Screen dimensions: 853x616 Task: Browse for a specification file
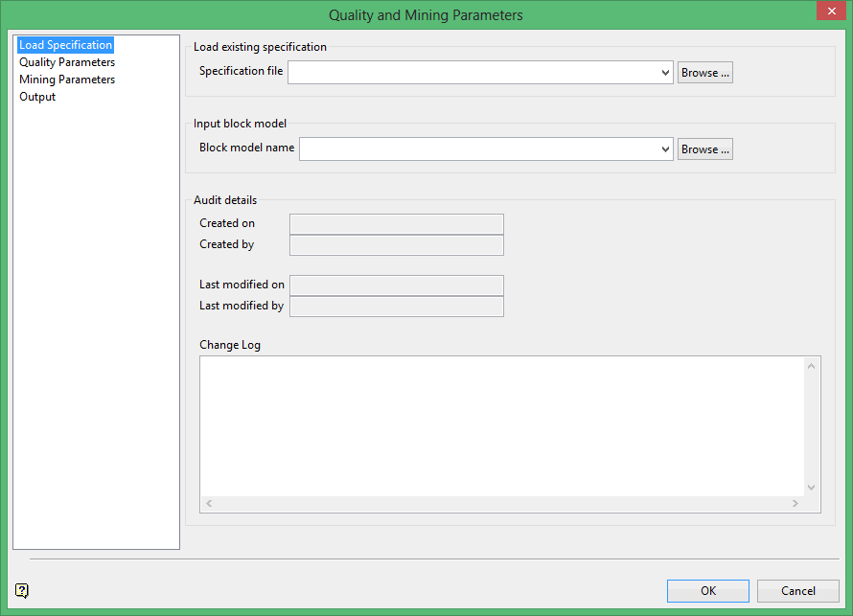pos(704,73)
